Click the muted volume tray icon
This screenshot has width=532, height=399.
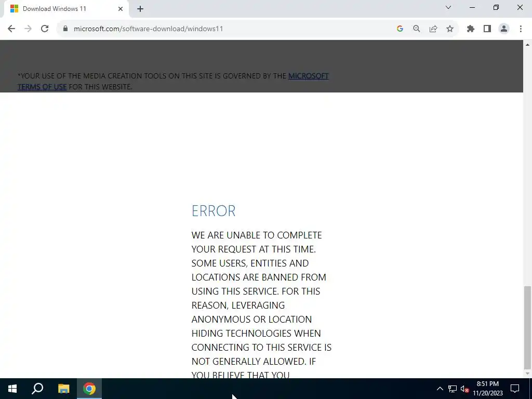click(x=464, y=389)
